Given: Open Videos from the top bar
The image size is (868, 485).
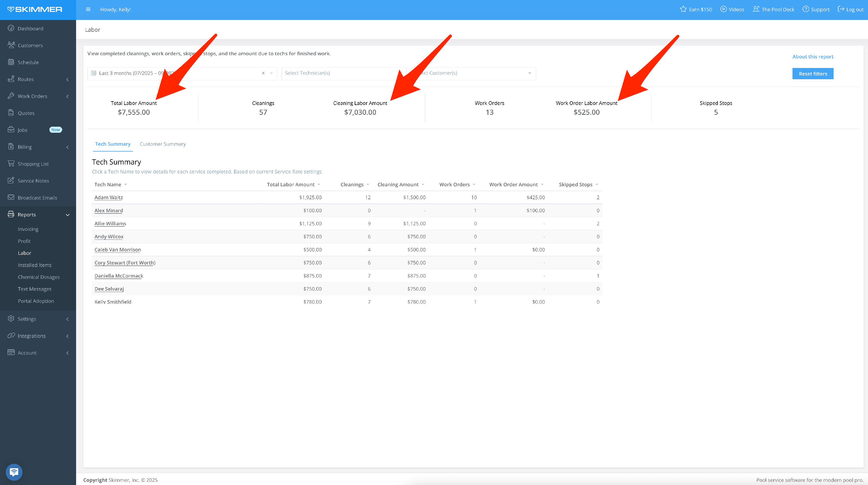Looking at the screenshot, I should [x=732, y=10].
